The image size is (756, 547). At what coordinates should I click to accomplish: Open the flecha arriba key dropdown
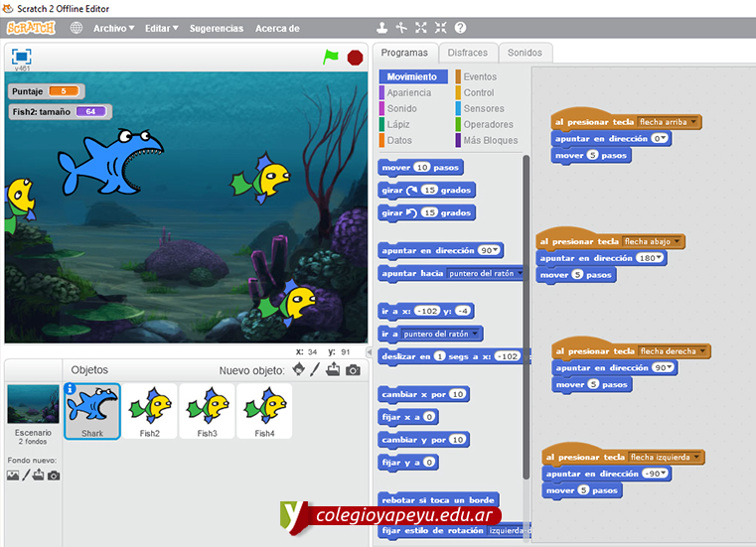point(694,122)
